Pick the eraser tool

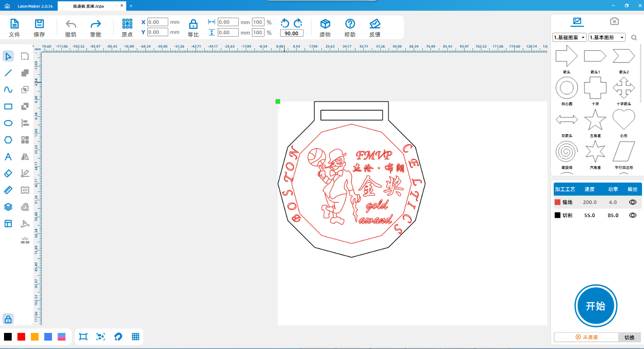[x=8, y=173]
